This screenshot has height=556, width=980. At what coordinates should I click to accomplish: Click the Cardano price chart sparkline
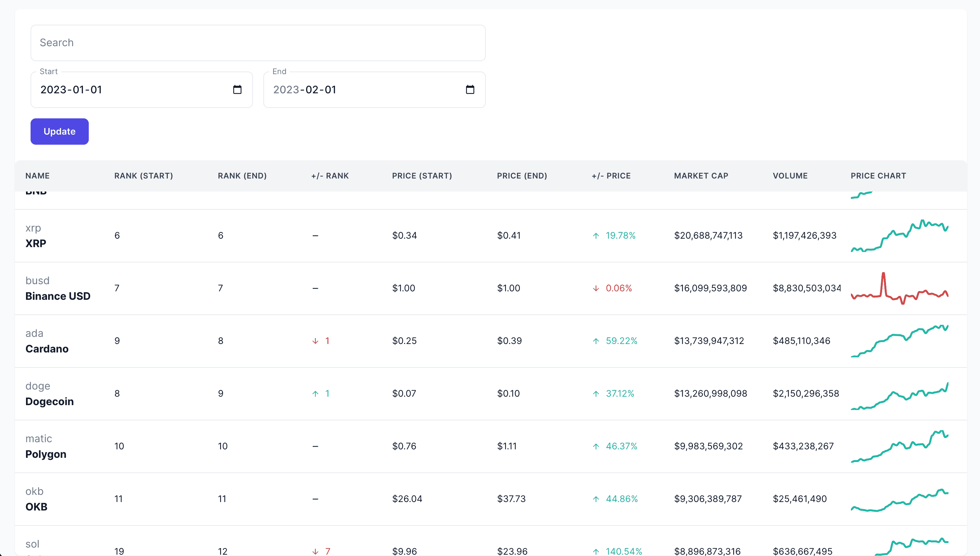tap(899, 341)
